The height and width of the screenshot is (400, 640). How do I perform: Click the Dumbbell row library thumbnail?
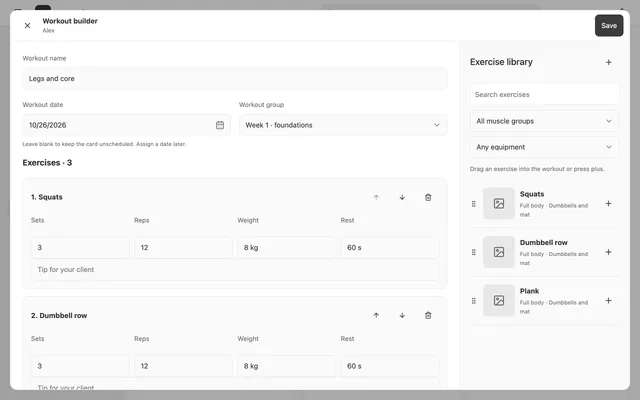(x=498, y=252)
